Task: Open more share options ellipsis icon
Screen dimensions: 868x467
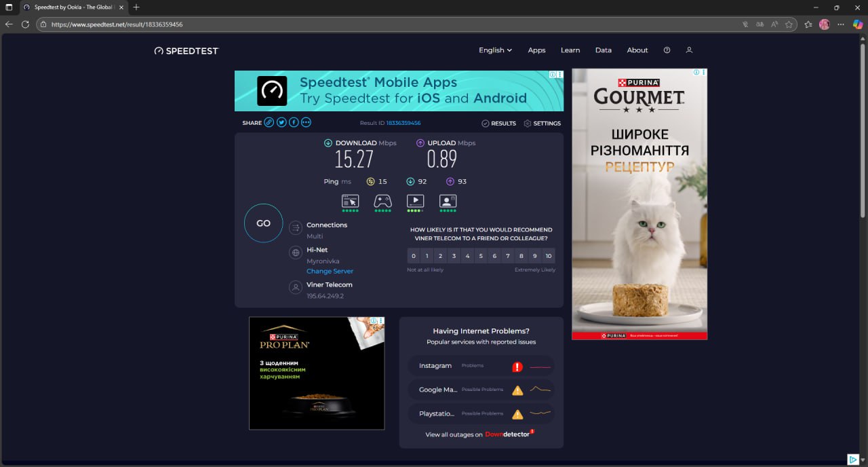Action: point(306,122)
